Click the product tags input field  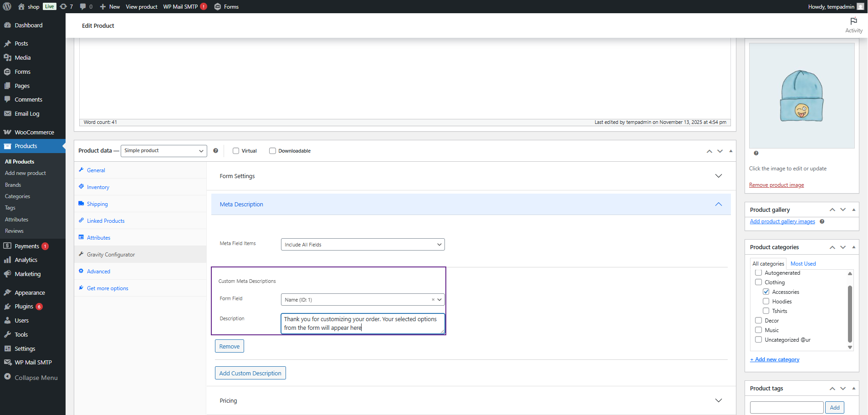[x=786, y=407]
